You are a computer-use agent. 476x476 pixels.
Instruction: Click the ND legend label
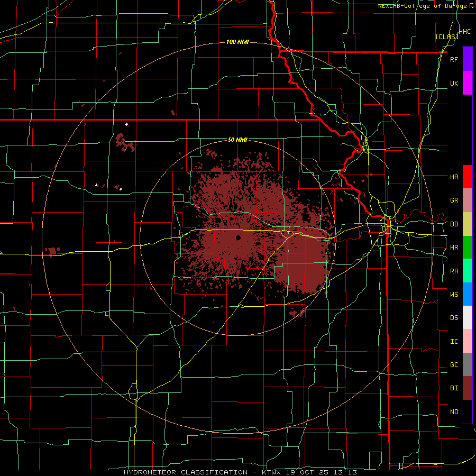point(454,412)
